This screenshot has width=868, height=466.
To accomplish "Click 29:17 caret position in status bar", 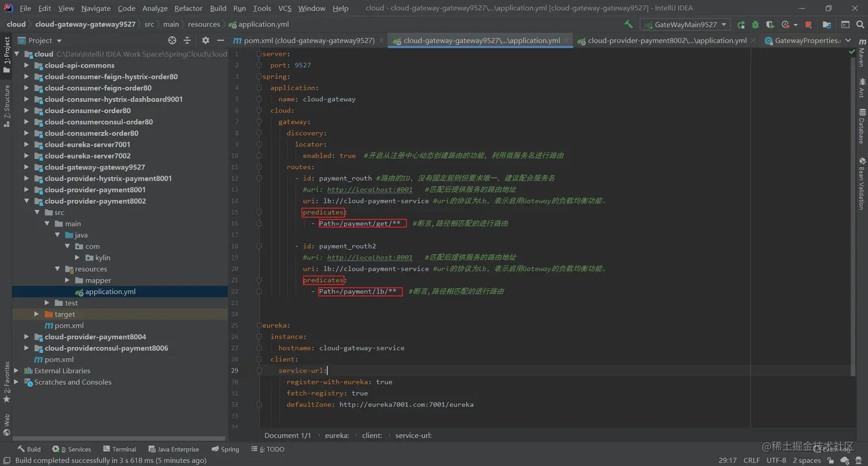I will [x=727, y=460].
